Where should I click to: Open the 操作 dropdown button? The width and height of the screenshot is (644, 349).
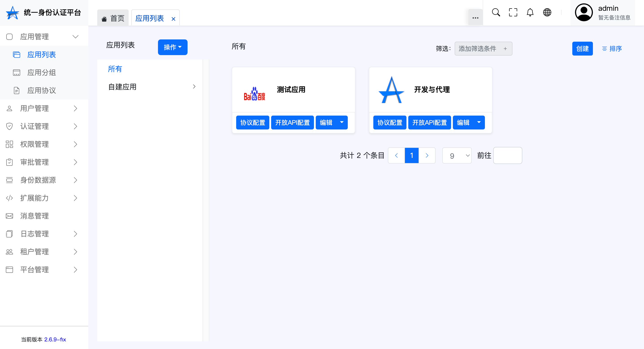coord(173,47)
